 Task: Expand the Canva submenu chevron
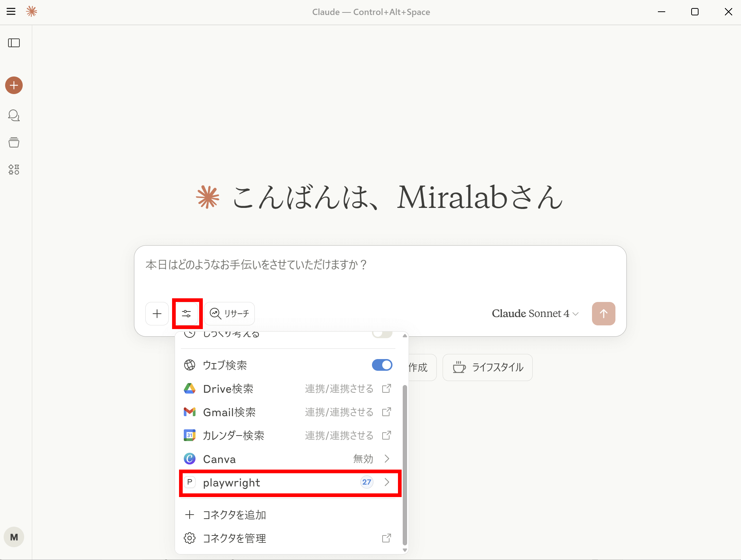pos(387,459)
